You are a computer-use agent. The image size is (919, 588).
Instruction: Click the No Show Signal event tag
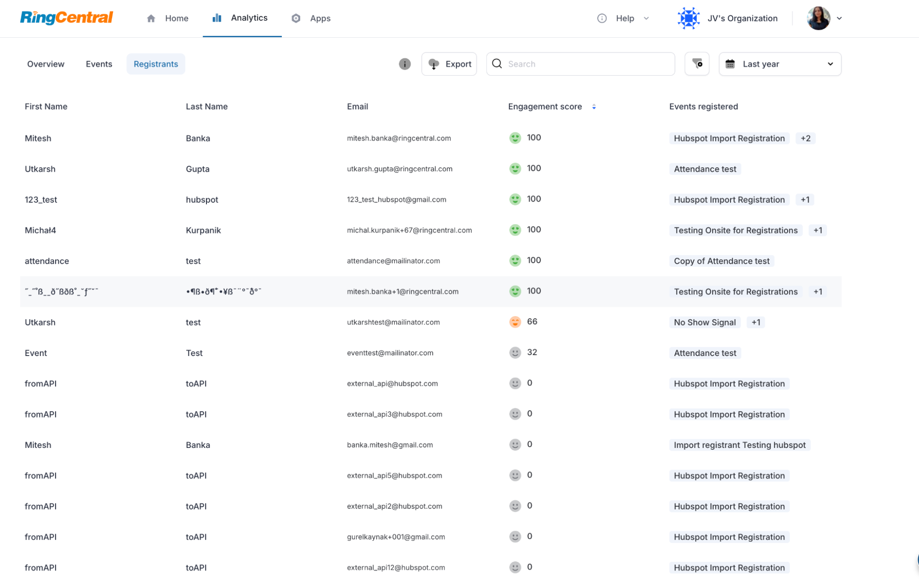tap(704, 322)
